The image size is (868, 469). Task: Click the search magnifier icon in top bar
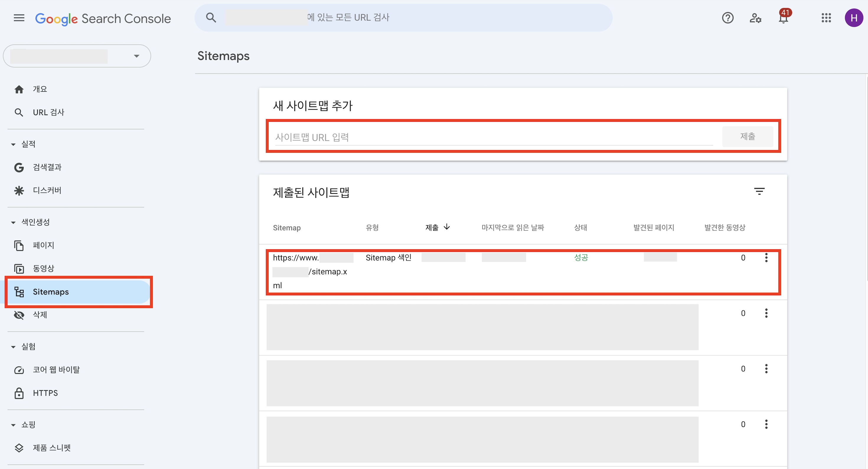click(211, 17)
